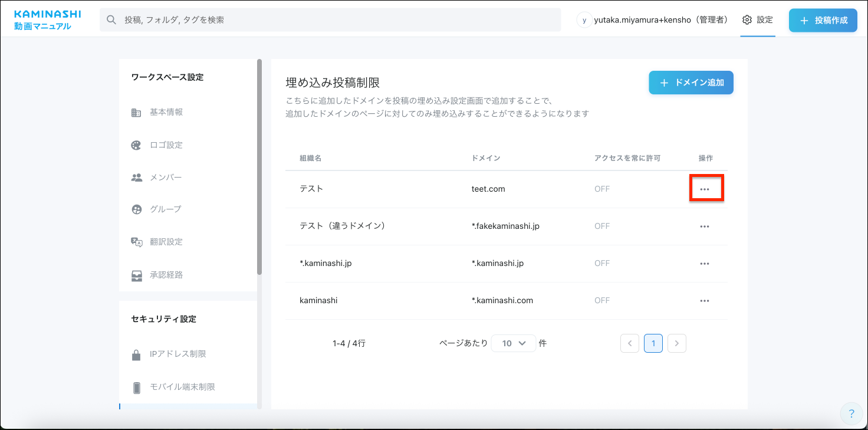Open ロゴ設定 in the sidebar
This screenshot has width=868, height=430.
166,145
